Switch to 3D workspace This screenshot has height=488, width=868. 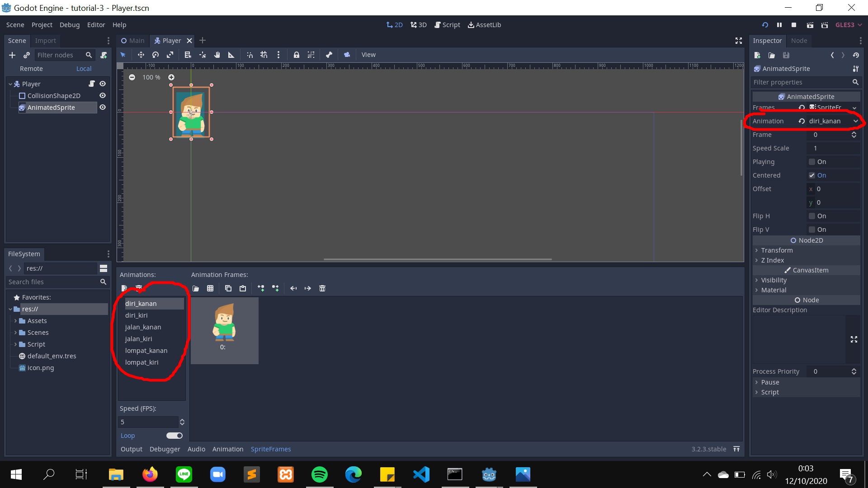419,25
